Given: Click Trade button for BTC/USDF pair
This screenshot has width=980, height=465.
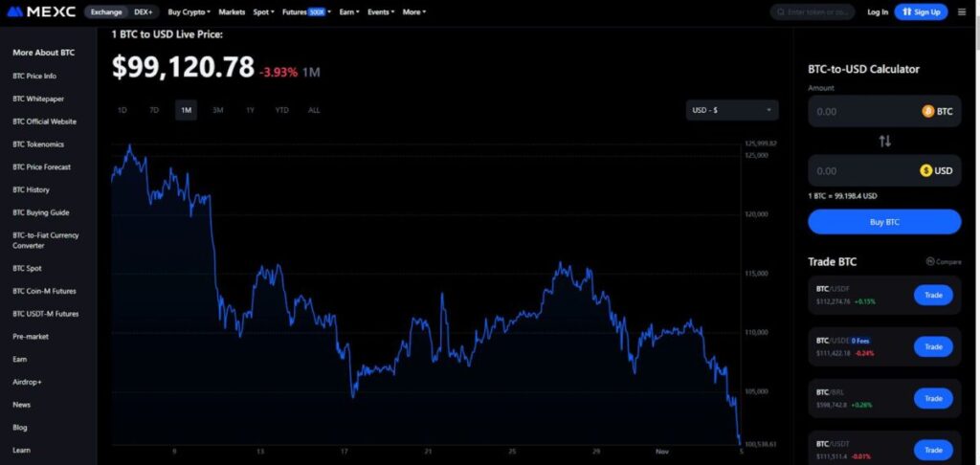Looking at the screenshot, I should click(933, 295).
